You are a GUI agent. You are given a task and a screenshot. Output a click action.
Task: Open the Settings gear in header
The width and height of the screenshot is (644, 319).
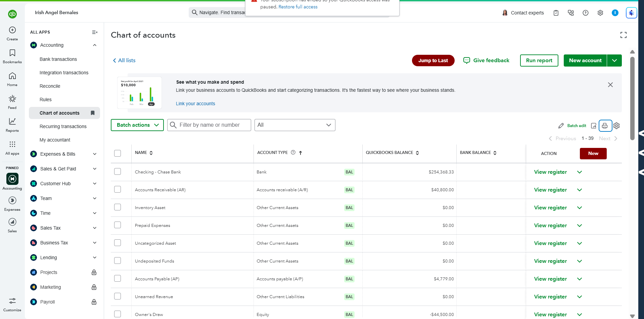click(x=600, y=13)
